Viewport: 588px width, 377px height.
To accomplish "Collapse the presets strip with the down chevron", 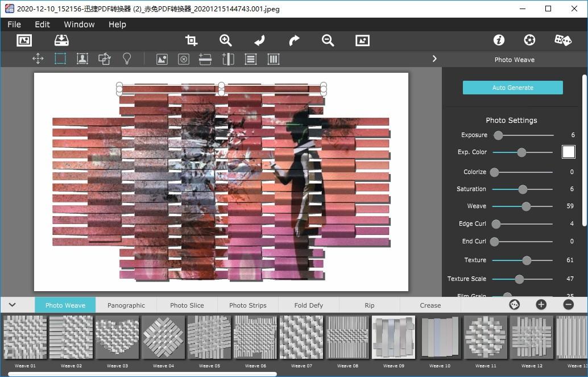I will click(x=13, y=305).
